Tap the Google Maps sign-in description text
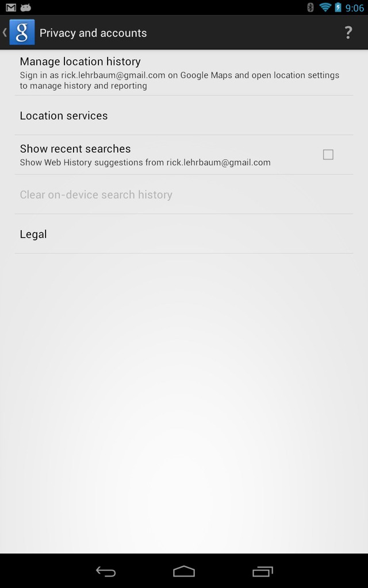368x588 pixels. click(x=179, y=80)
